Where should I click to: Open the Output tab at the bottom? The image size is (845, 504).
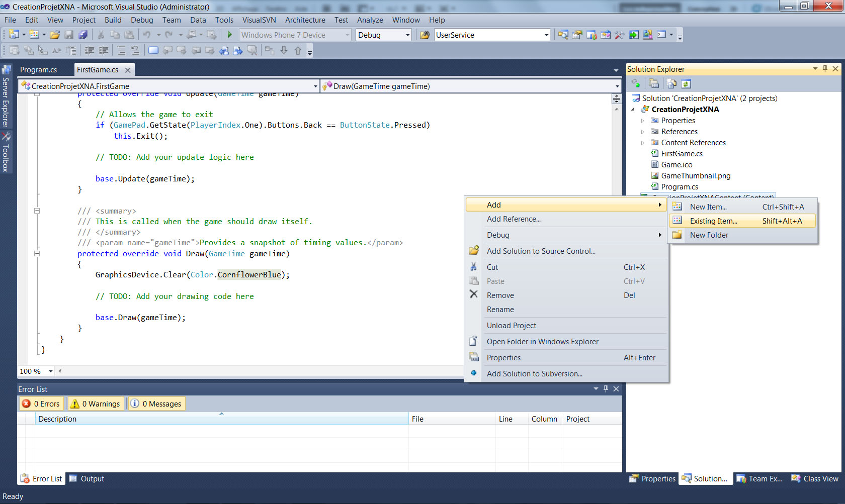click(x=92, y=479)
